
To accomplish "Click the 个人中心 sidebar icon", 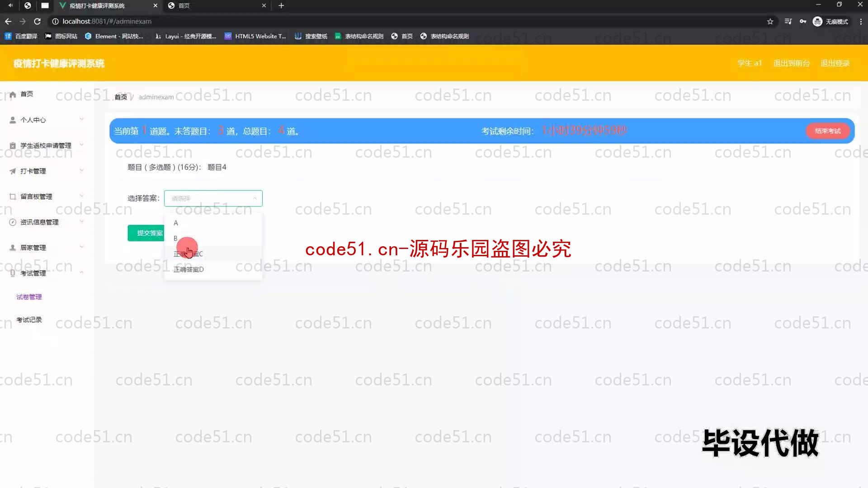I will (13, 119).
